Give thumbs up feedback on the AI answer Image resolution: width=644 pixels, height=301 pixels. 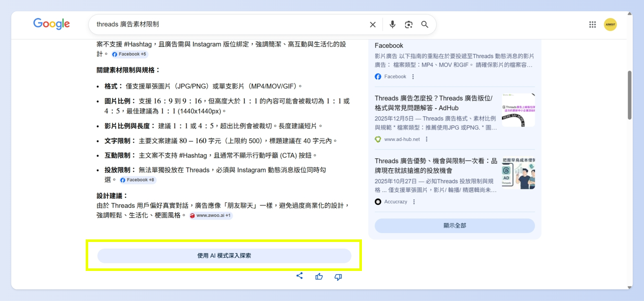(319, 276)
